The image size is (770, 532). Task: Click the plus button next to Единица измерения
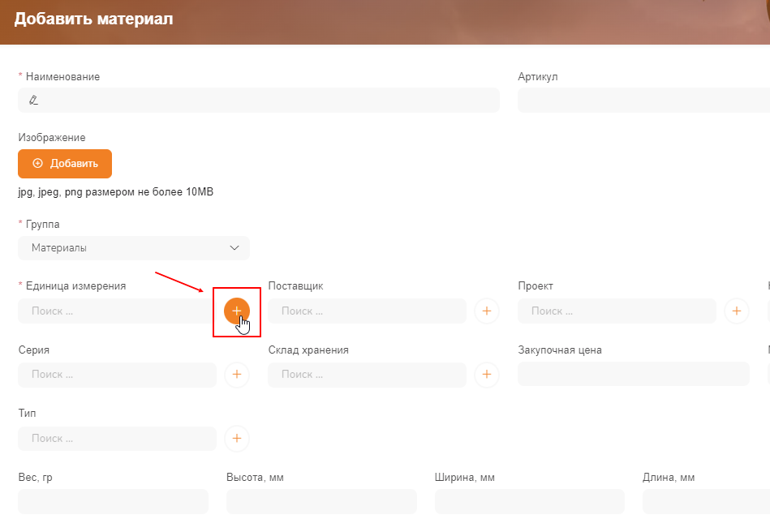pos(237,311)
